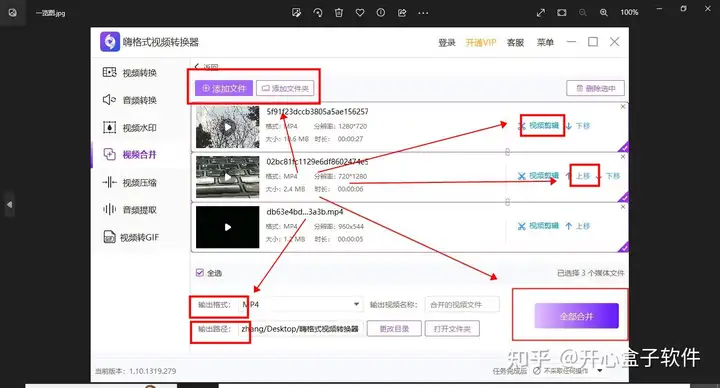This screenshot has height=388, width=720.
Task: Click the 添加文件夹 button
Action: pyautogui.click(x=285, y=88)
